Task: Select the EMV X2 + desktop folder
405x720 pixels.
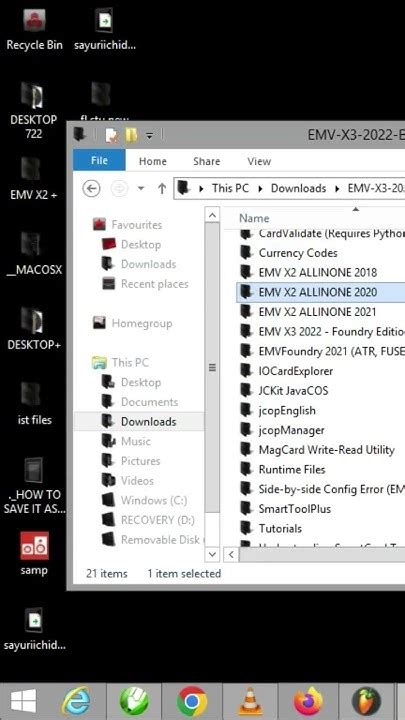Action: [33, 179]
